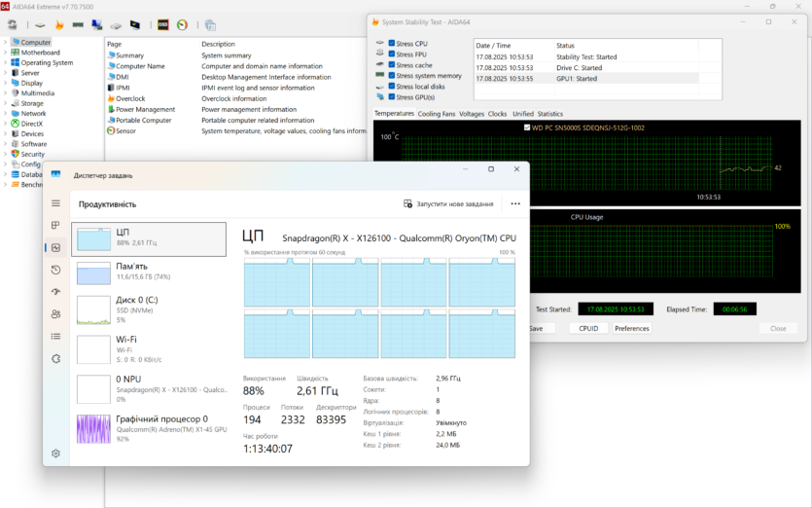This screenshot has width=812, height=508.
Task: Expand the Computer tree node
Action: pyautogui.click(x=5, y=42)
